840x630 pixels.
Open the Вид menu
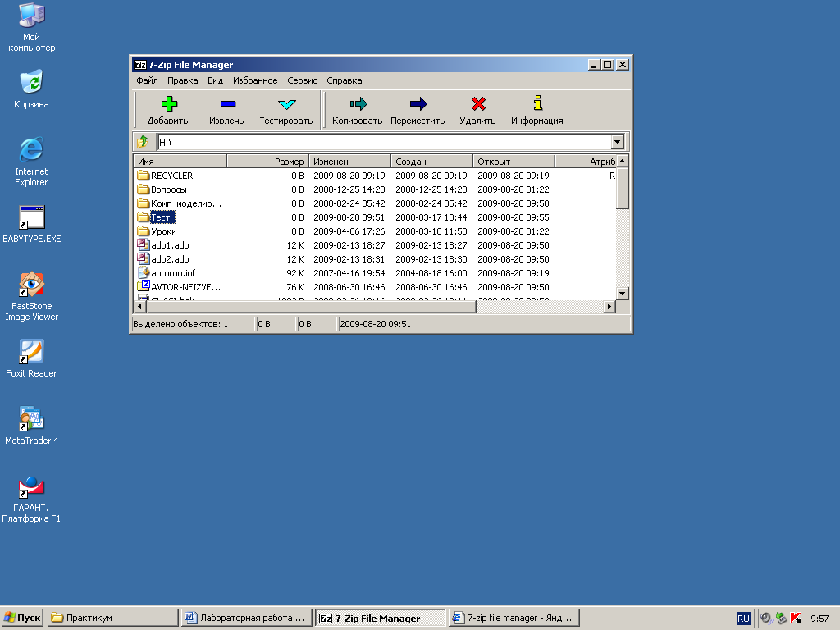click(x=216, y=80)
